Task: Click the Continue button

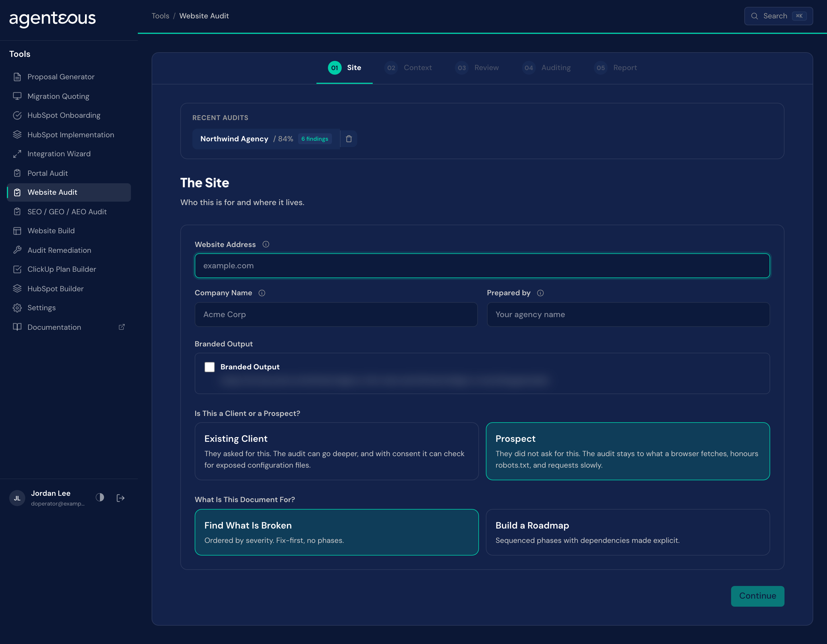Action: point(757,596)
